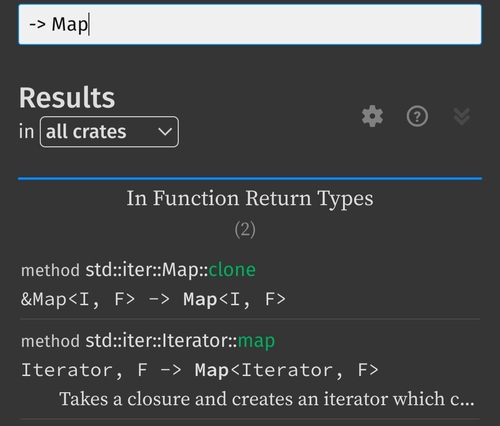Open the "all crates" dropdown
500x426 pixels.
pos(109,132)
